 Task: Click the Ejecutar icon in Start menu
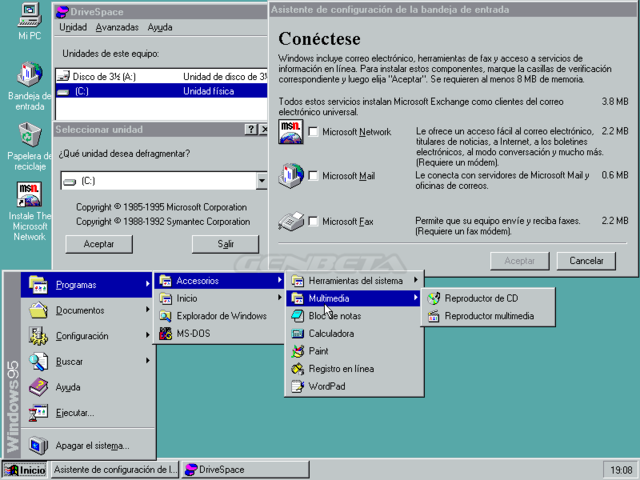pos(38,413)
